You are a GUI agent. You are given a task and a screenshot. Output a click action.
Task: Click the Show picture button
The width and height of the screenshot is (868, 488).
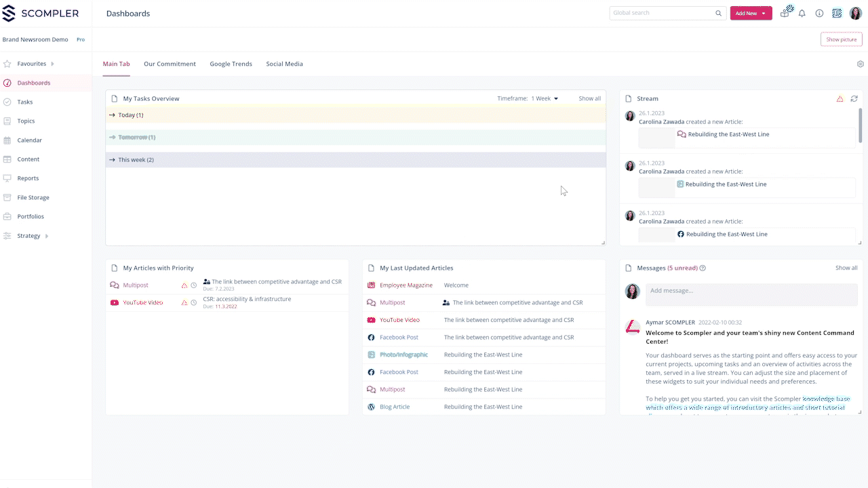point(841,40)
